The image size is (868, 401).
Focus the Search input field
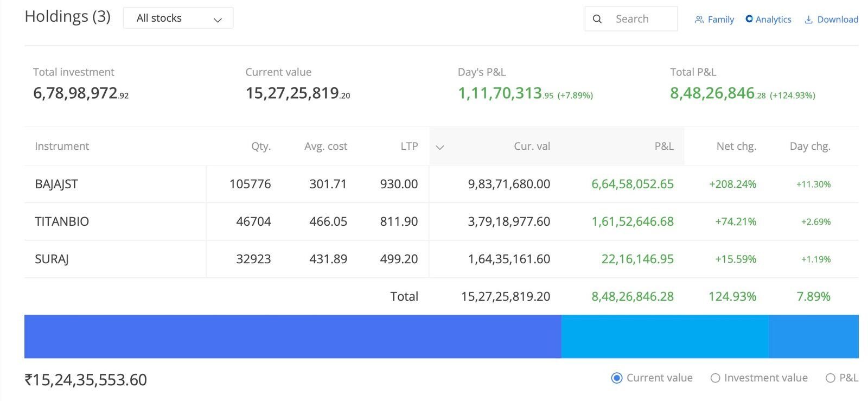pos(631,19)
